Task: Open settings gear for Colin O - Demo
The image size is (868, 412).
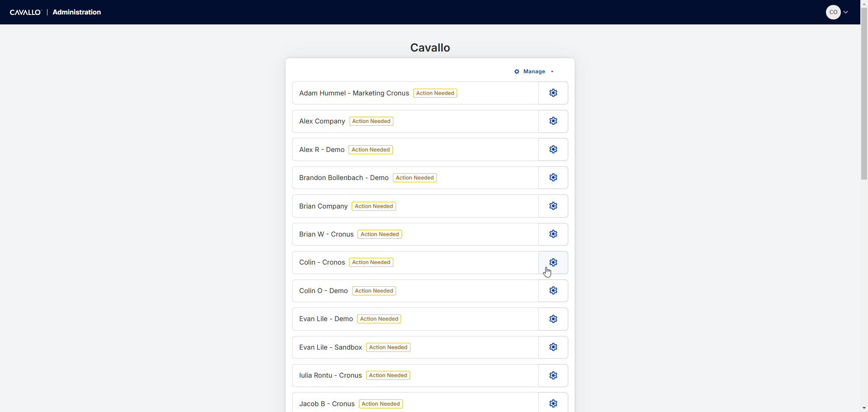Action: (553, 291)
